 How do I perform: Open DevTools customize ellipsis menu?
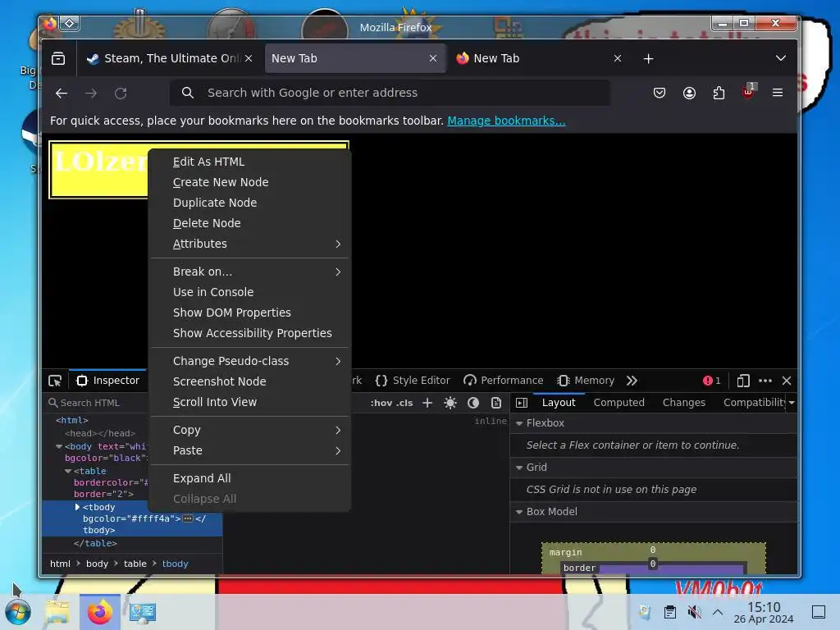[x=765, y=381]
